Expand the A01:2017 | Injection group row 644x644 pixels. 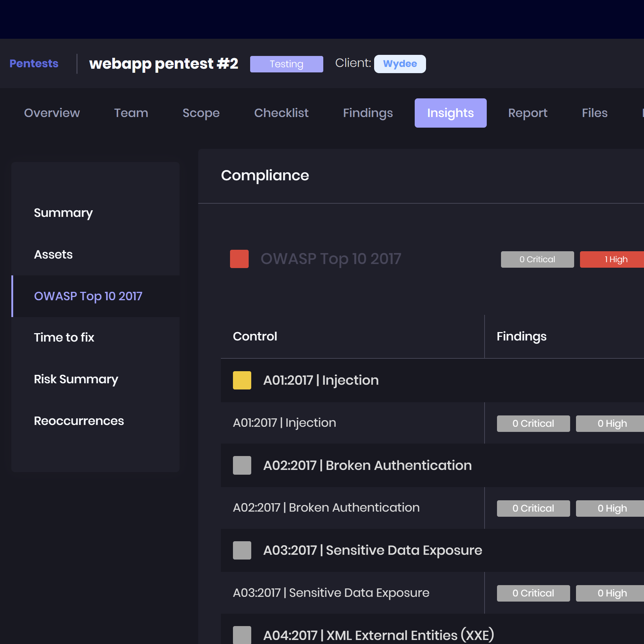point(432,380)
